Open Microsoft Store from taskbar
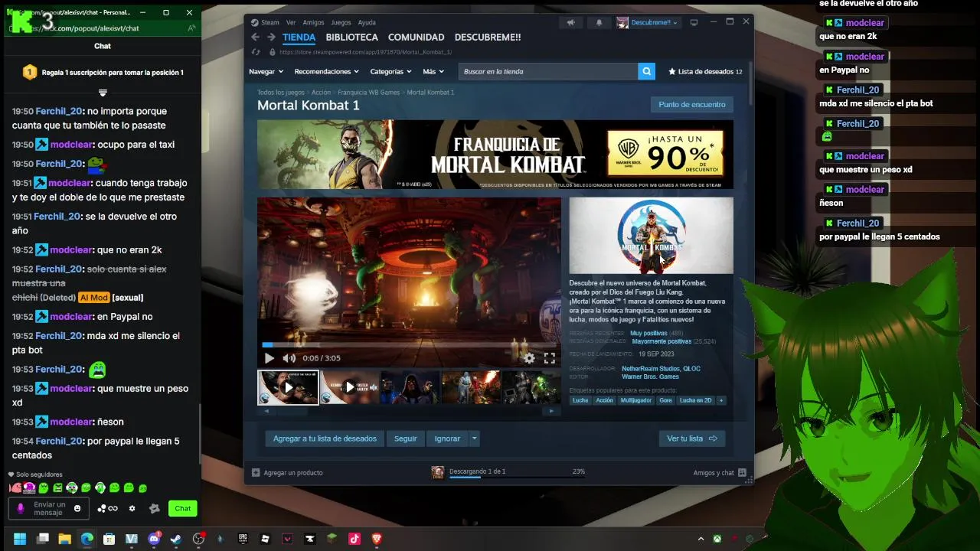Viewport: 980px width, 551px height. pos(109,539)
